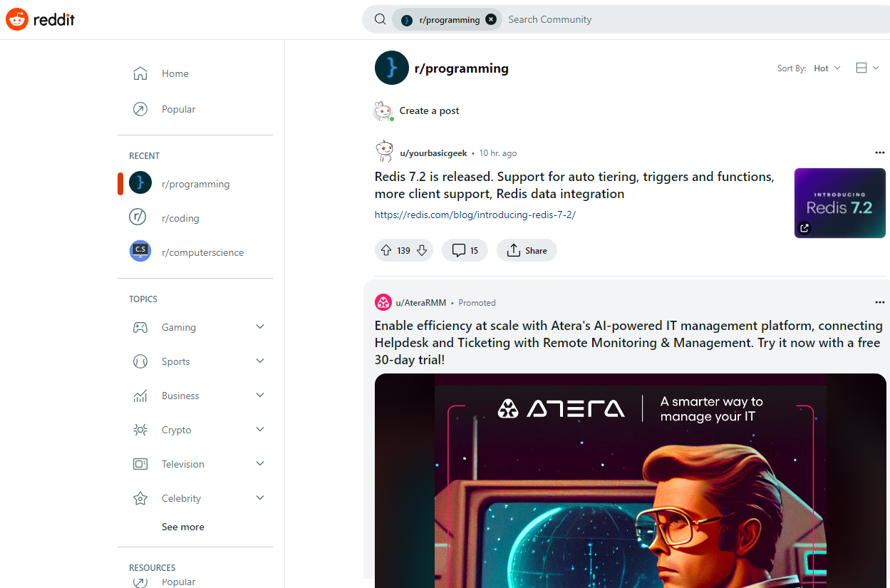Open r/coding from recent communities
Viewport: 890px width, 588px height.
[180, 218]
